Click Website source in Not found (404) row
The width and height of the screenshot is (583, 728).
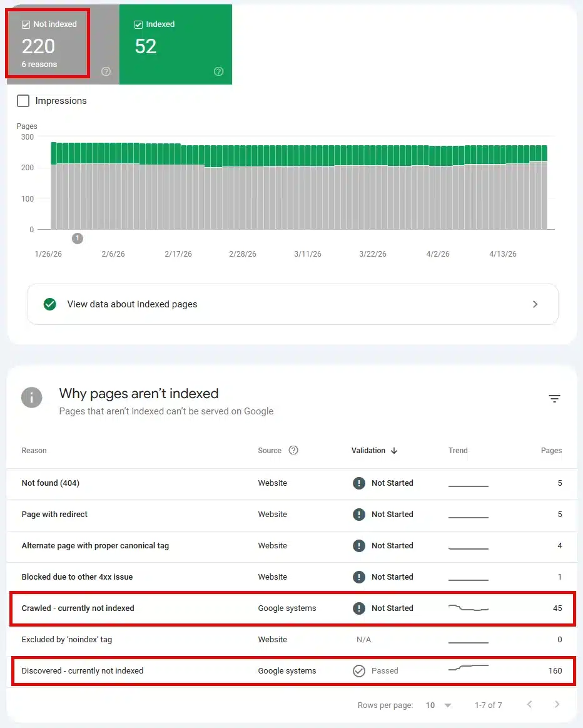pos(272,483)
